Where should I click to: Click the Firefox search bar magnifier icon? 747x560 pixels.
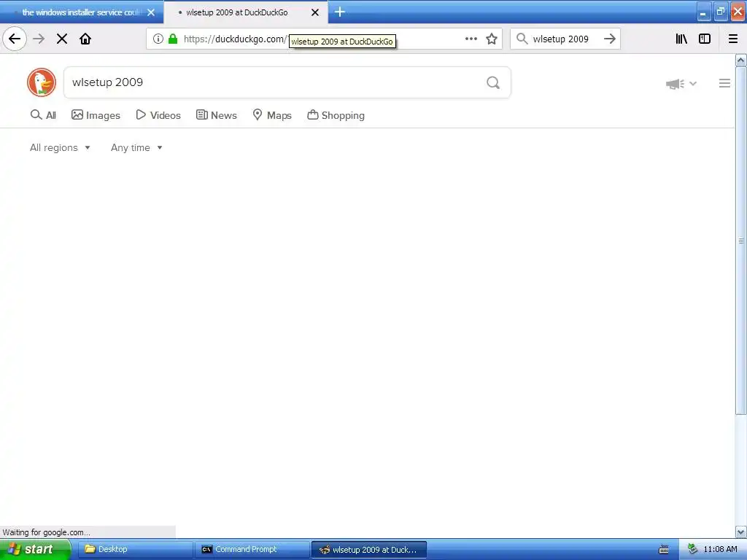522,39
